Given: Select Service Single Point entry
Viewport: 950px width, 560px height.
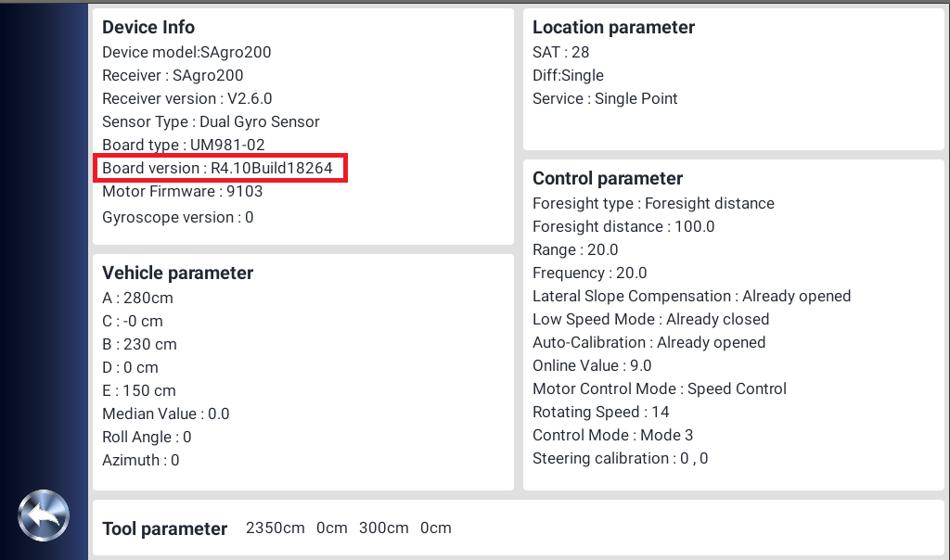Looking at the screenshot, I should tap(605, 98).
